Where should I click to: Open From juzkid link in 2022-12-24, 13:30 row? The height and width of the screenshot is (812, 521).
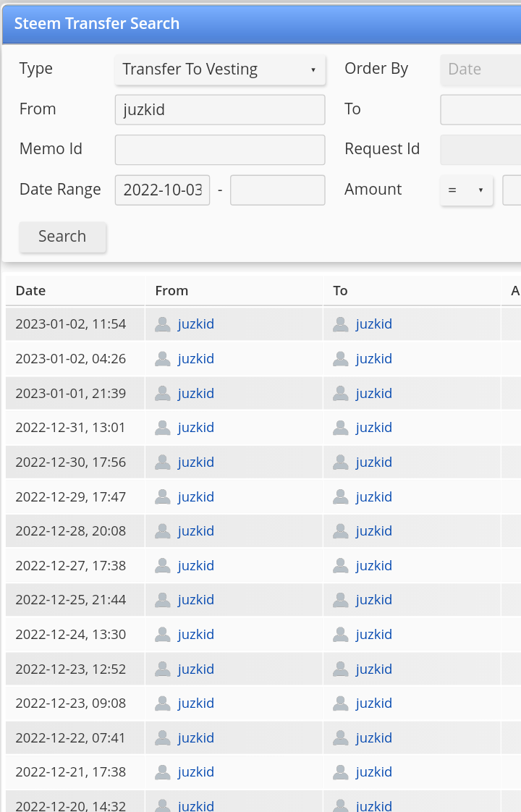196,635
